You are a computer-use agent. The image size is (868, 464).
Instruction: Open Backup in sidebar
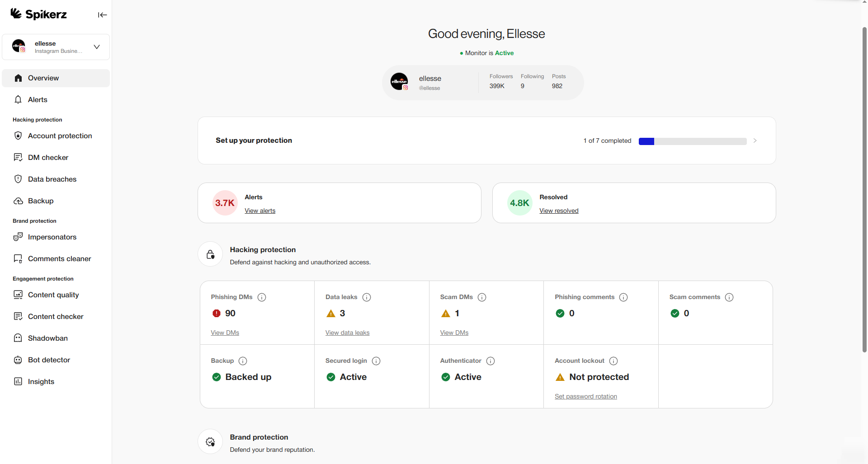pyautogui.click(x=56, y=201)
